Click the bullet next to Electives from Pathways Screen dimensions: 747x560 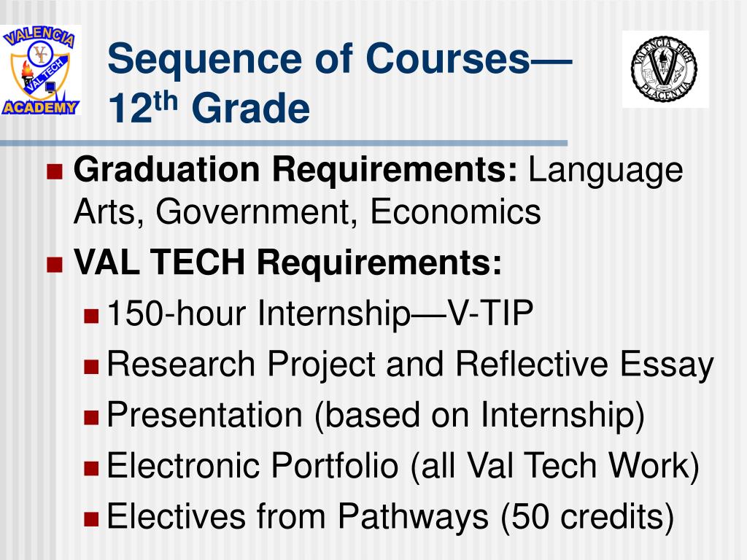(x=91, y=518)
